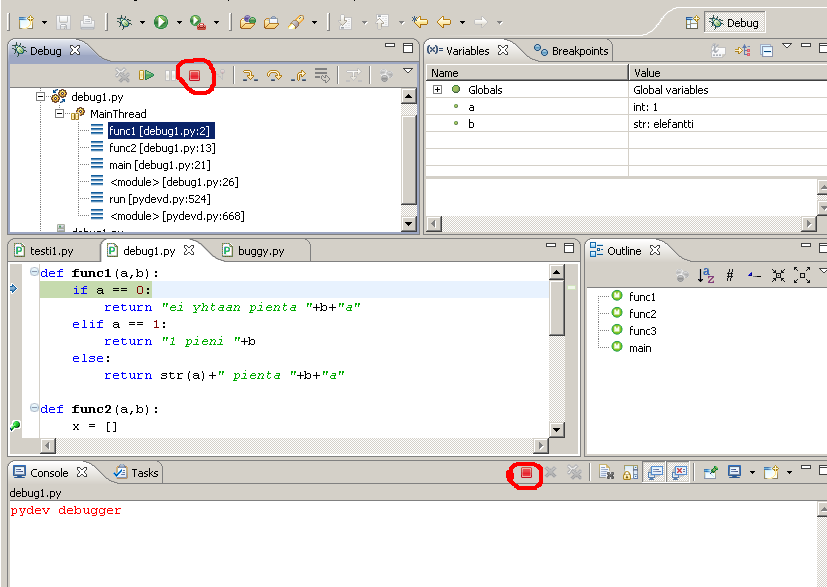Screen dimensions: 827x587
Task: Collapse the MainThread tree node
Action: (x=60, y=114)
